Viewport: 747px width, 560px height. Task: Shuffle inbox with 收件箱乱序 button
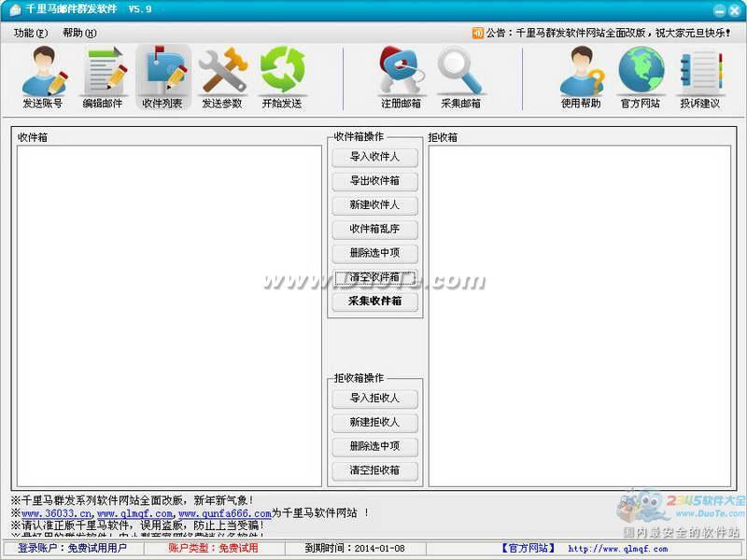click(375, 229)
